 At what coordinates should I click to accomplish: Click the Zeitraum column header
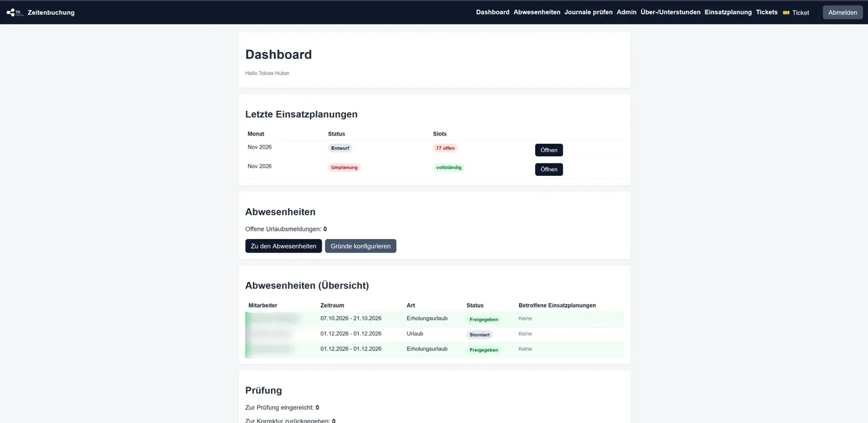click(x=332, y=305)
